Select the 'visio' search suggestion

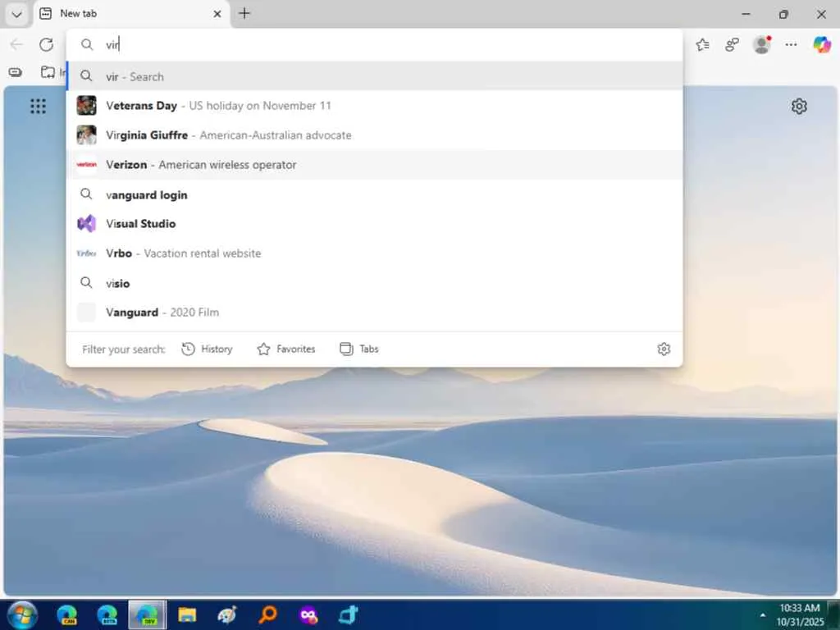pos(374,283)
